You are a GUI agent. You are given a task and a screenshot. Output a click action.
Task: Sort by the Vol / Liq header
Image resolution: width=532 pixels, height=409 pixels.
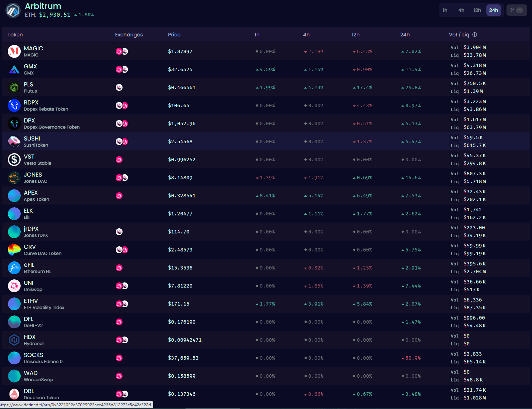coord(459,34)
